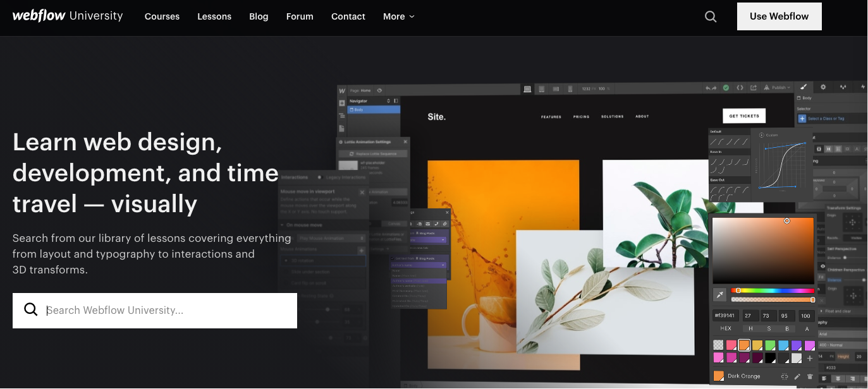Viewport: 868px width, 389px height.
Task: Click Select a Class or Tag field
Action: click(831, 118)
